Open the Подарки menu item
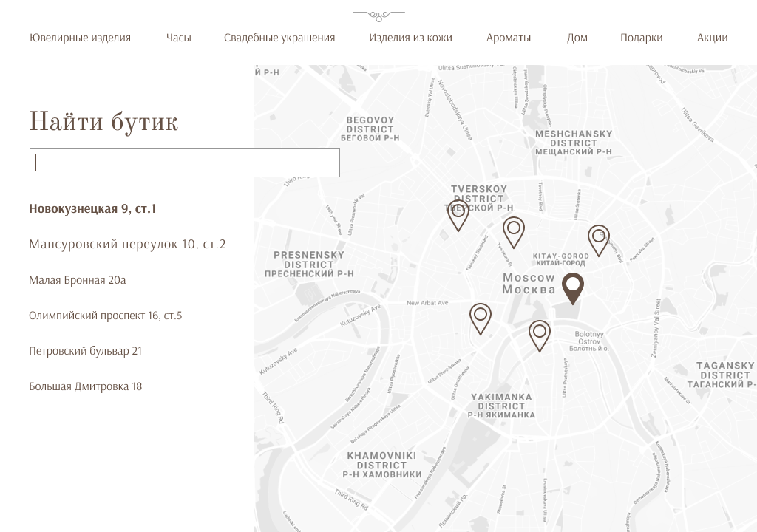This screenshot has height=532, width=757. pos(641,38)
